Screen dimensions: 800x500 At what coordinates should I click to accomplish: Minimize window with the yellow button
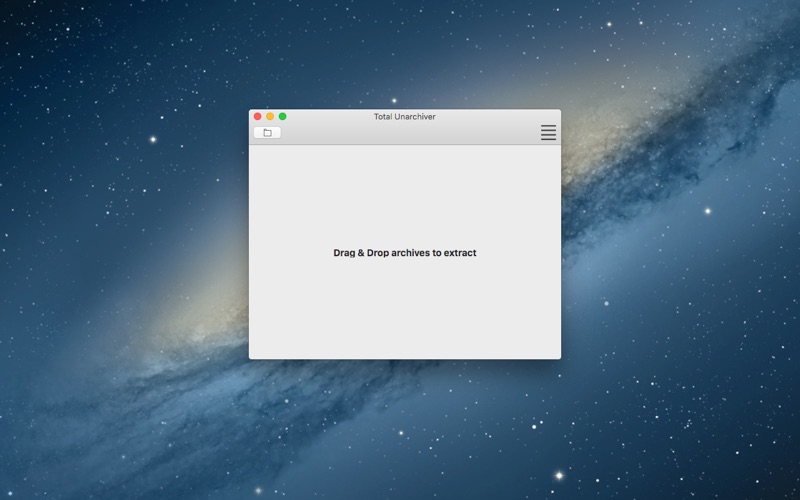[270, 117]
